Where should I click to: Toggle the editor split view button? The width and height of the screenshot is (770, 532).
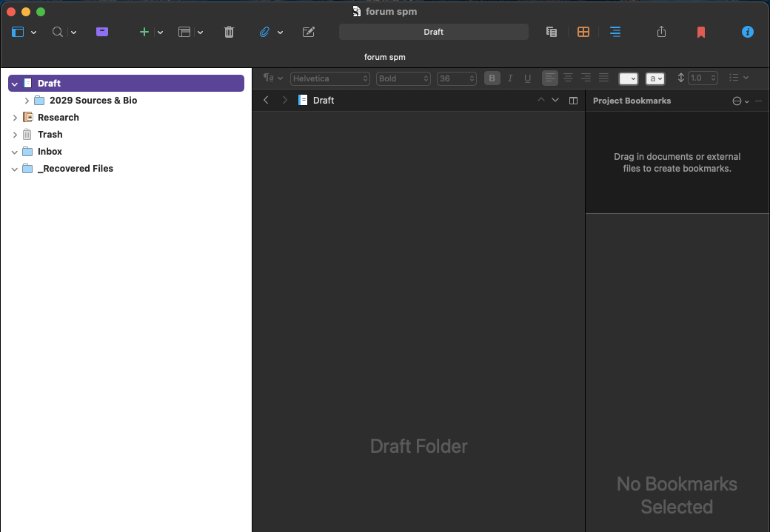click(573, 101)
